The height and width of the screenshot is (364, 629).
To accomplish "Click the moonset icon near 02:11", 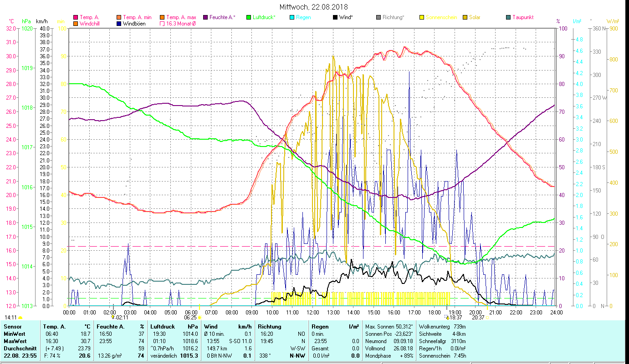I will point(113,318).
